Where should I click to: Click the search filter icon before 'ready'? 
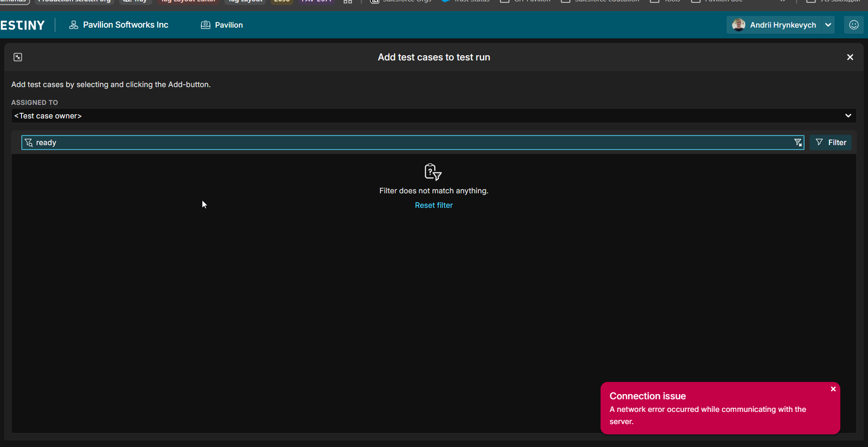pos(29,143)
